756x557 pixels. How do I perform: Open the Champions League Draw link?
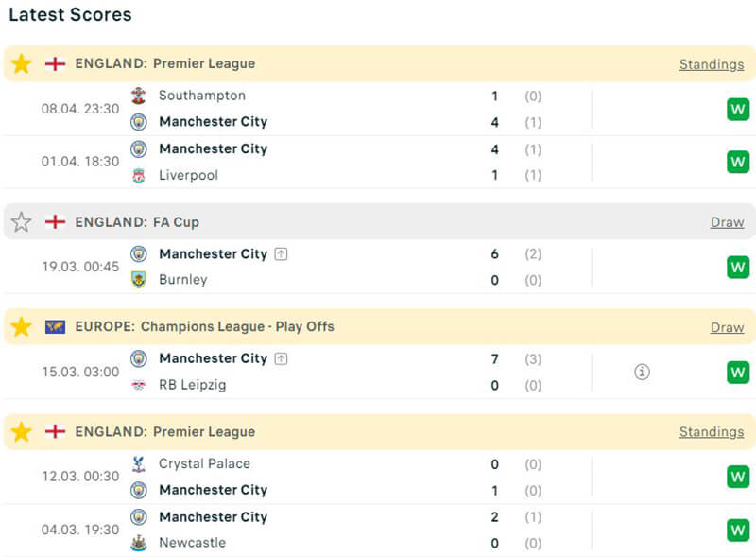[x=727, y=327]
